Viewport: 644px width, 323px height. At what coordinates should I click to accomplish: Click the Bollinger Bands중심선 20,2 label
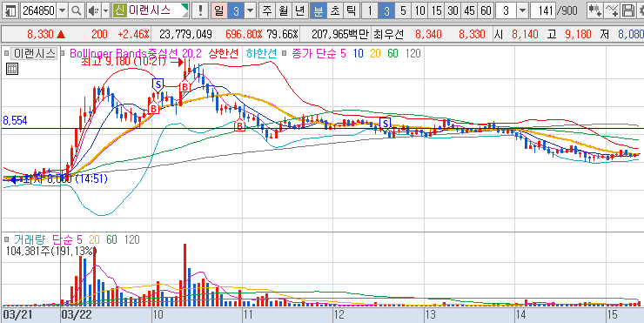(x=137, y=53)
